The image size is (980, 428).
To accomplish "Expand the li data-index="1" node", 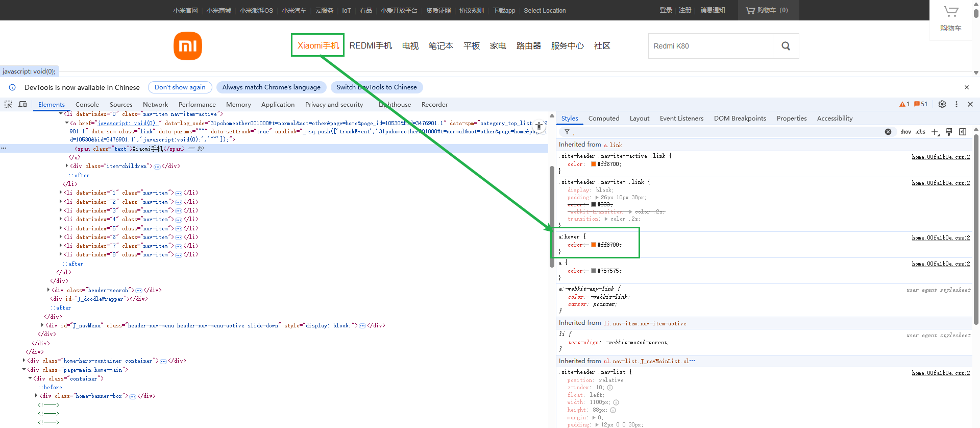I will 61,193.
